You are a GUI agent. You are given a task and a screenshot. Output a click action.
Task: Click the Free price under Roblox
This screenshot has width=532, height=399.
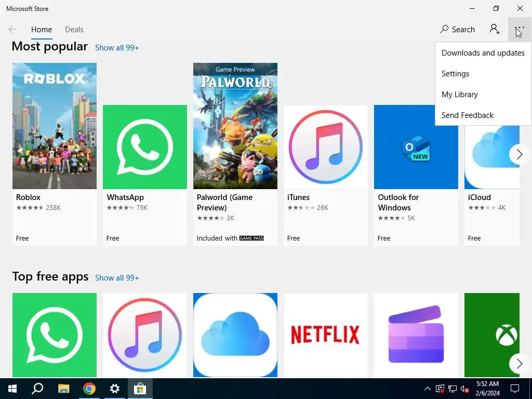click(22, 238)
